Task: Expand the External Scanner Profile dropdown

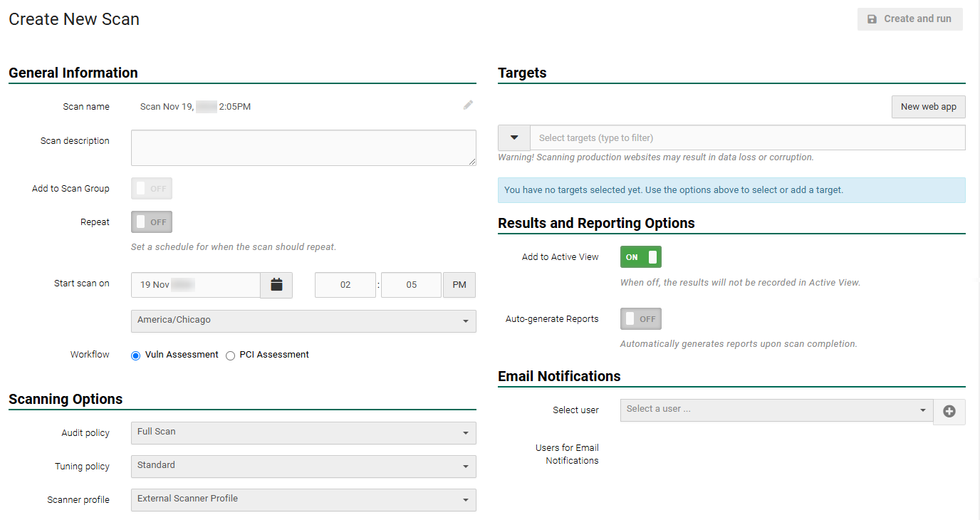Action: [303, 499]
